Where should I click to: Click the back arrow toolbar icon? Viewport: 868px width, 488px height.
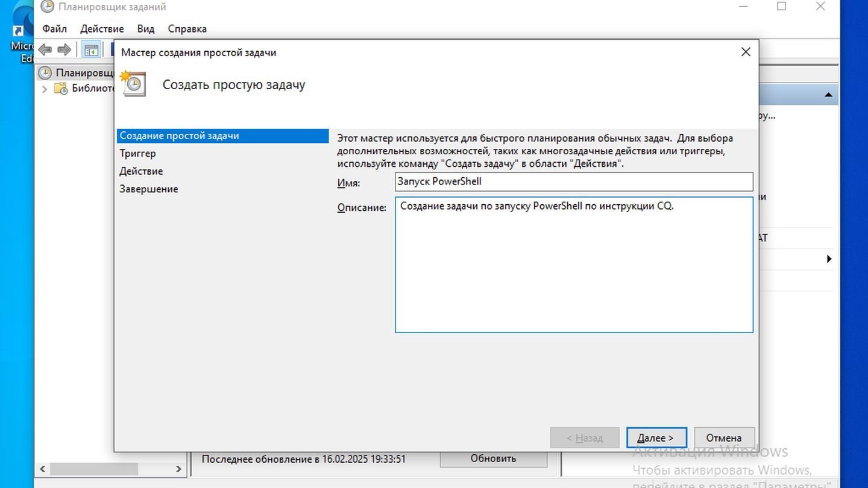[x=45, y=49]
